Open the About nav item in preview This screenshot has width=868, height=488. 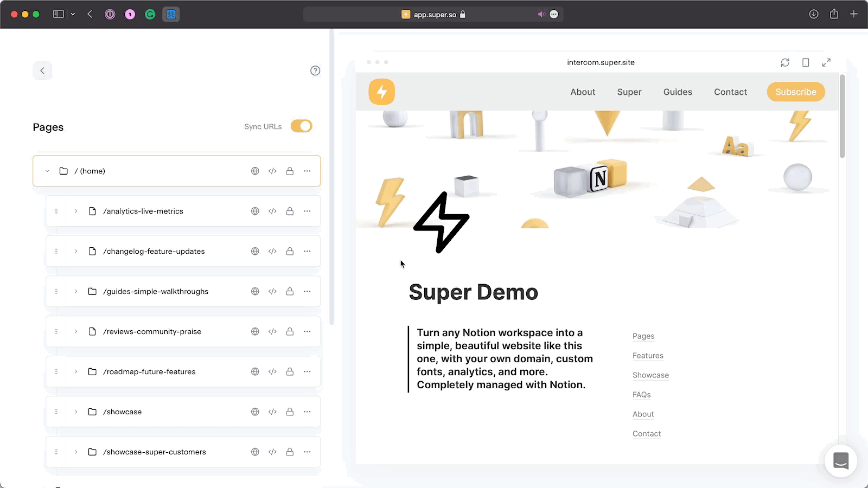pyautogui.click(x=583, y=92)
